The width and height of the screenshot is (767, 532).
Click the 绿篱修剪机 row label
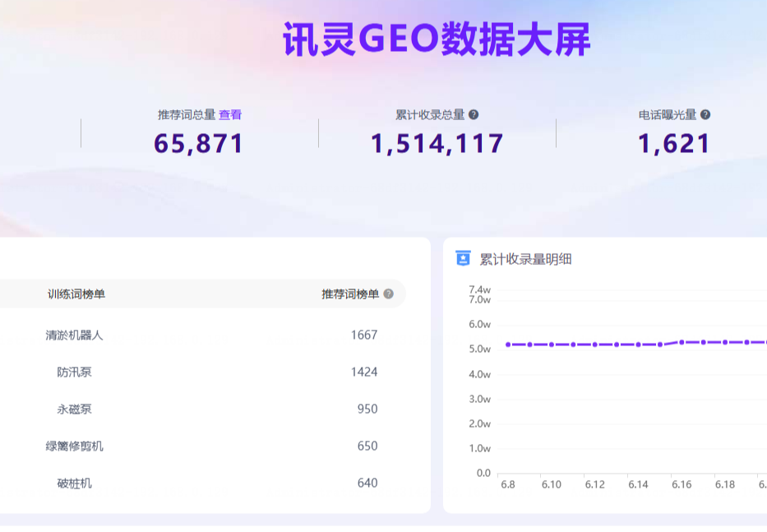point(74,446)
